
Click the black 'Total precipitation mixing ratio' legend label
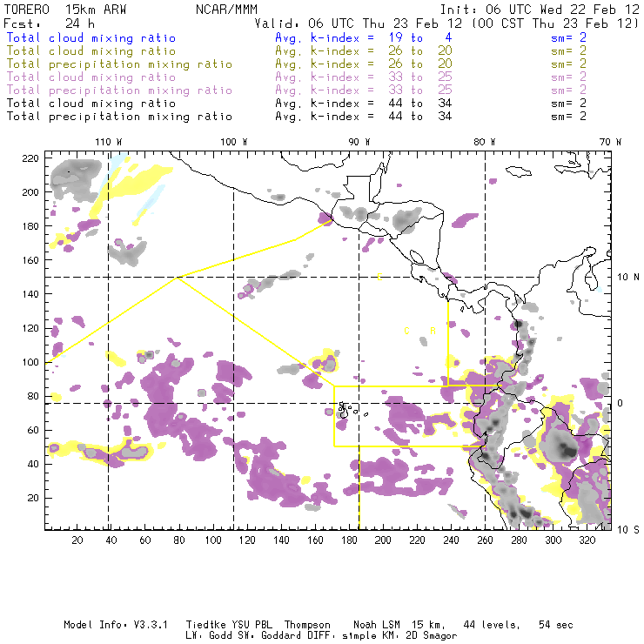click(119, 117)
